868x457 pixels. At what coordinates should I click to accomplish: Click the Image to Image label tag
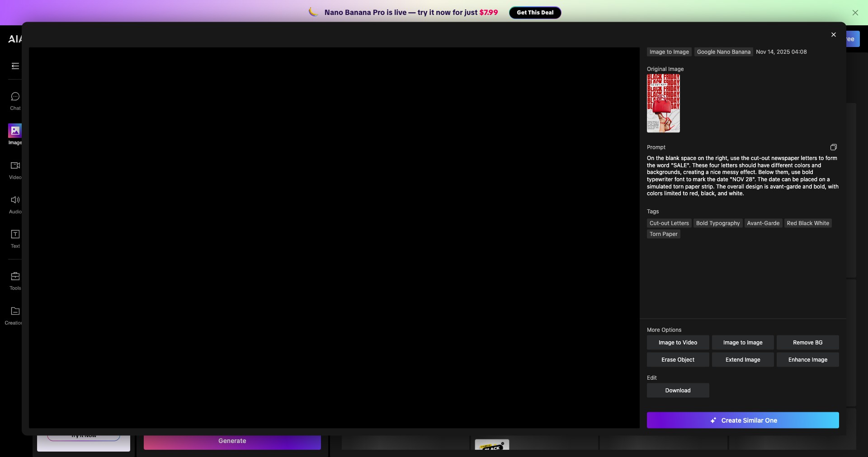point(669,52)
